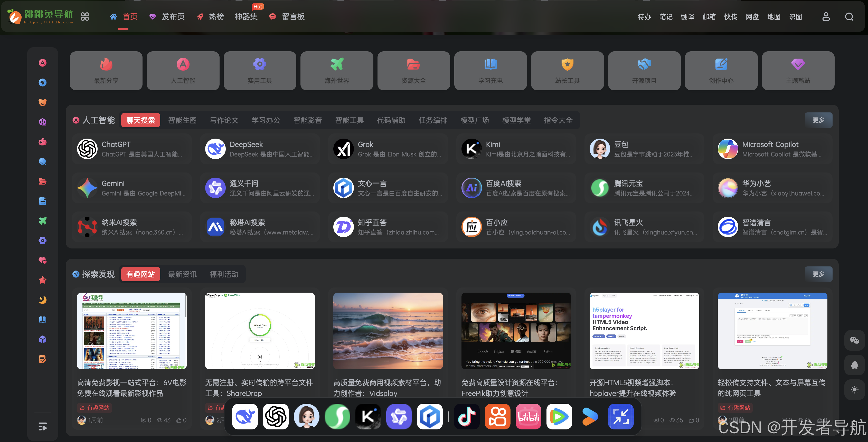The width and height of the screenshot is (868, 442).
Task: Click 更多 in the 人工智能 section
Action: click(818, 120)
